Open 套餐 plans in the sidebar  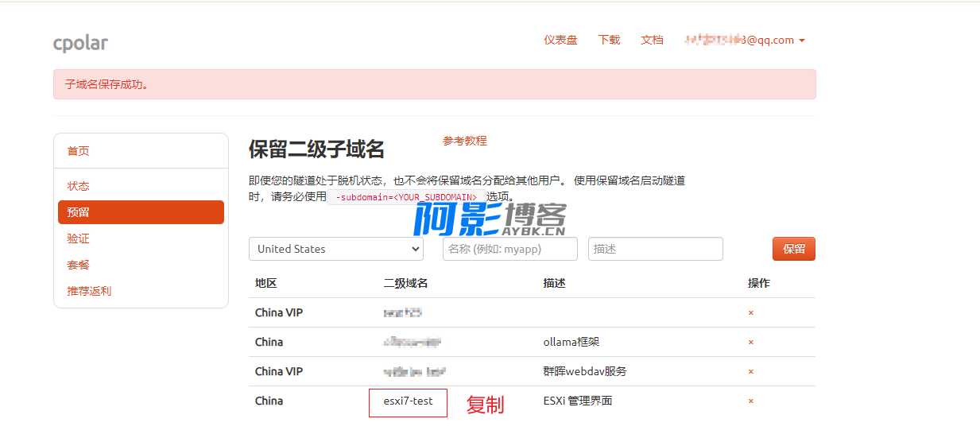point(78,265)
